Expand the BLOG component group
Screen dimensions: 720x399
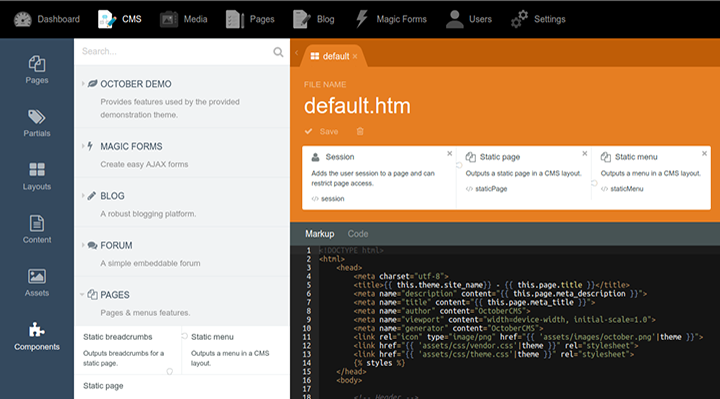pos(83,196)
